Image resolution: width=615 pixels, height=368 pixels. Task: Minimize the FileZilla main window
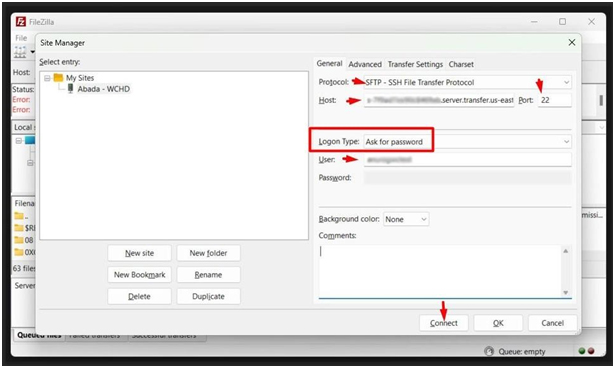[x=534, y=22]
